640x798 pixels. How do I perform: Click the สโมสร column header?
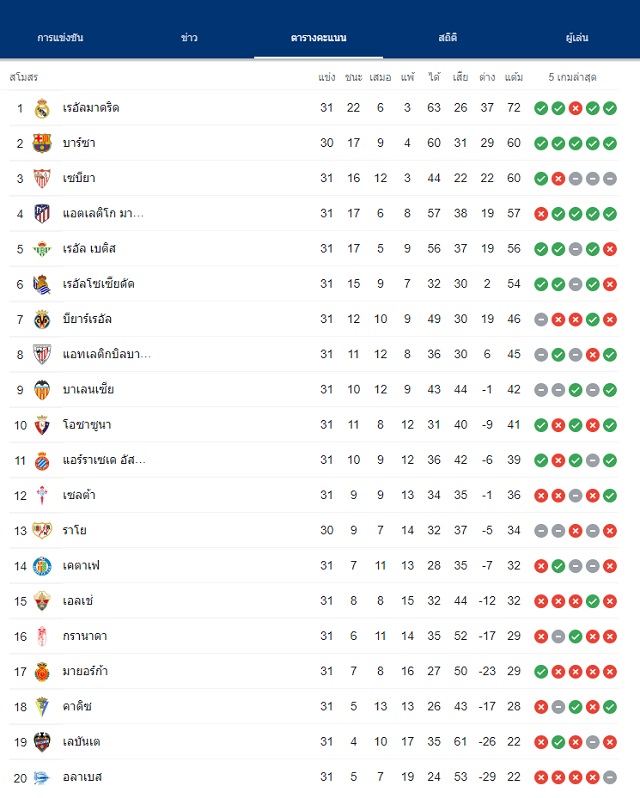[x=23, y=77]
